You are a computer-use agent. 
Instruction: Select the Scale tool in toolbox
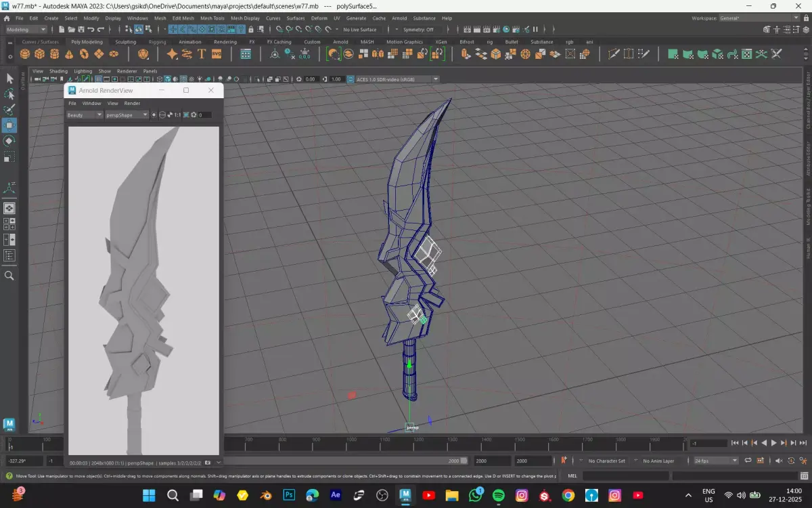point(9,157)
